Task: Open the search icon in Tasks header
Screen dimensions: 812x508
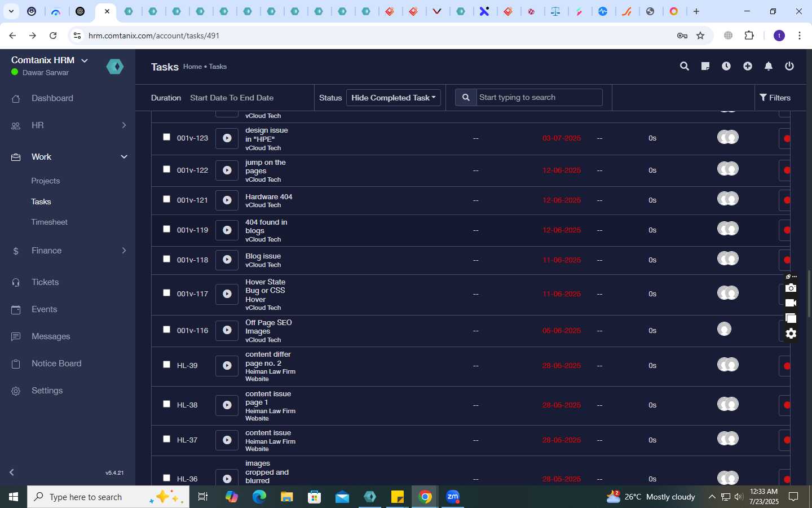Action: tap(685, 67)
